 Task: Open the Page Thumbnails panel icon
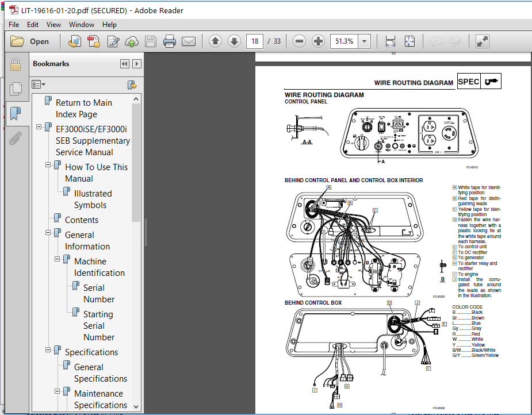point(16,89)
